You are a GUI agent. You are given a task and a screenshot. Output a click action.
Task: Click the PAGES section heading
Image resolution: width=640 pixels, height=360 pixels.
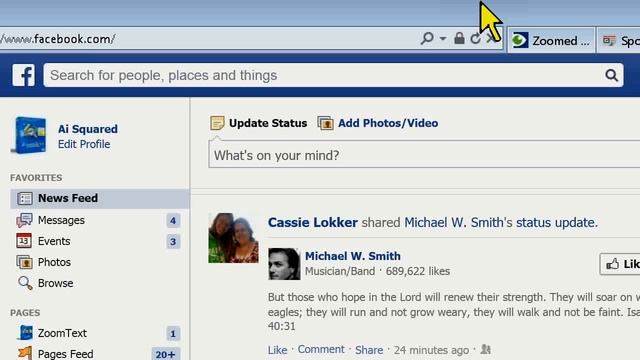[x=25, y=313]
